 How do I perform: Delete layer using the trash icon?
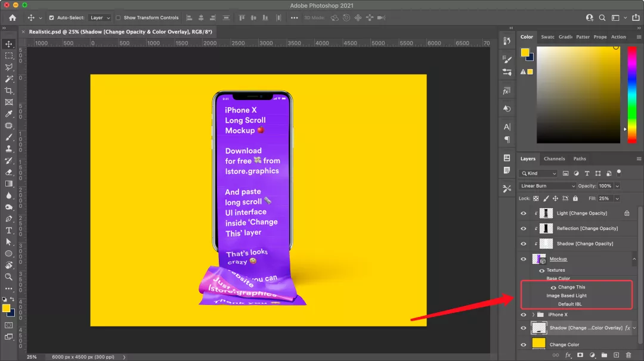tap(628, 355)
